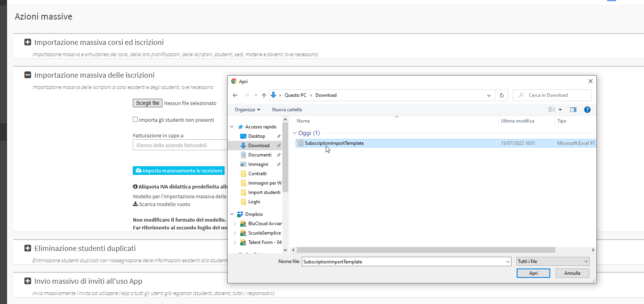Click the Annulla button

[572, 273]
